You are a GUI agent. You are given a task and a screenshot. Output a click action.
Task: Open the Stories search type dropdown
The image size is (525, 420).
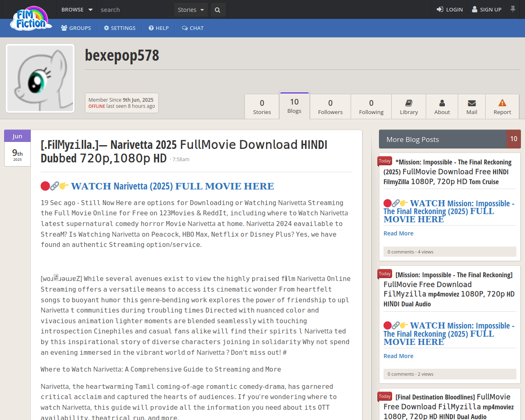click(x=191, y=10)
